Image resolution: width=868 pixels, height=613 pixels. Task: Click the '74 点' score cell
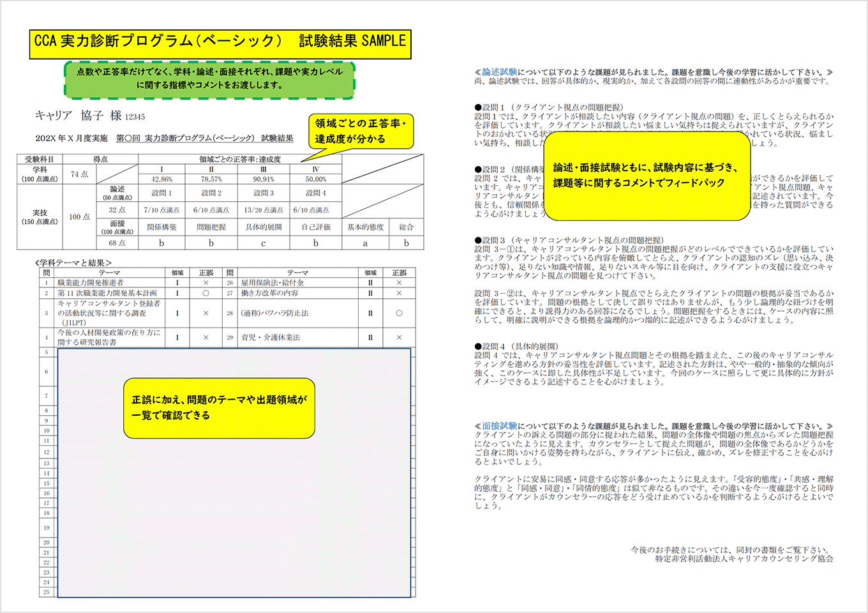pos(79,174)
